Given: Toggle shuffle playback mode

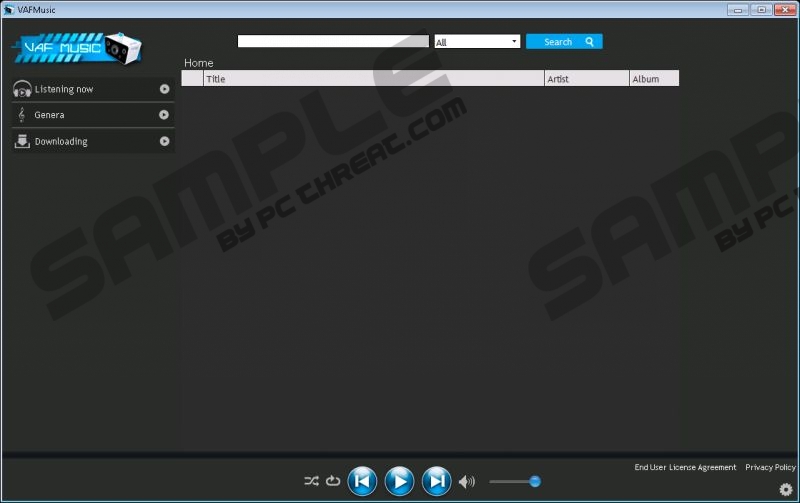Looking at the screenshot, I should (x=311, y=481).
